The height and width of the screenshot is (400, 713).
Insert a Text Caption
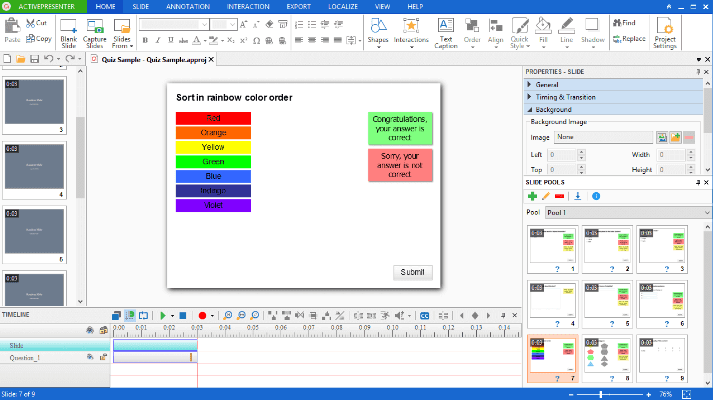click(x=446, y=33)
